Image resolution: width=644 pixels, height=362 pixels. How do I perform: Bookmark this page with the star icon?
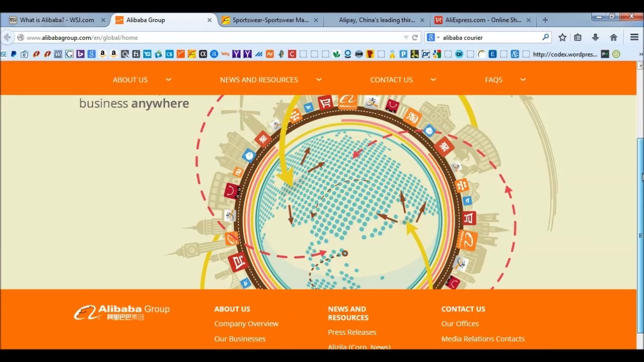click(562, 37)
